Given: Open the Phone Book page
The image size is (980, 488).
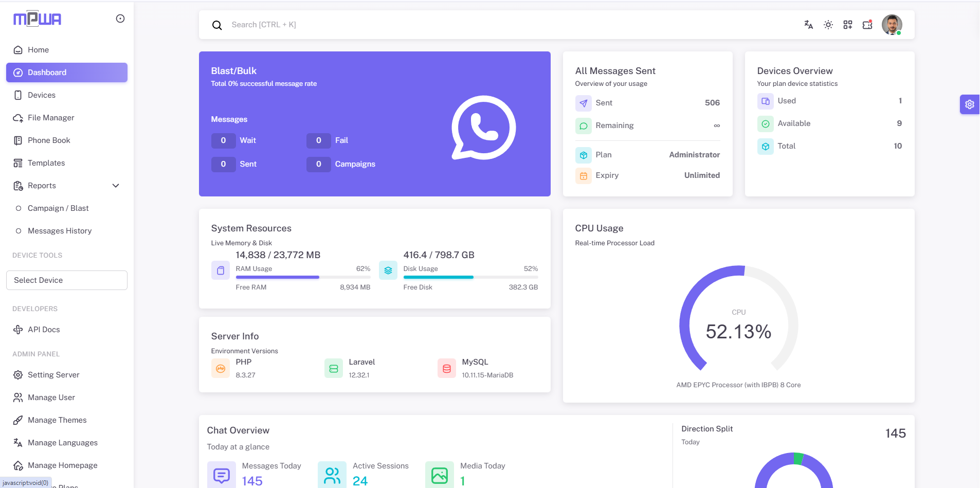Looking at the screenshot, I should tap(49, 140).
